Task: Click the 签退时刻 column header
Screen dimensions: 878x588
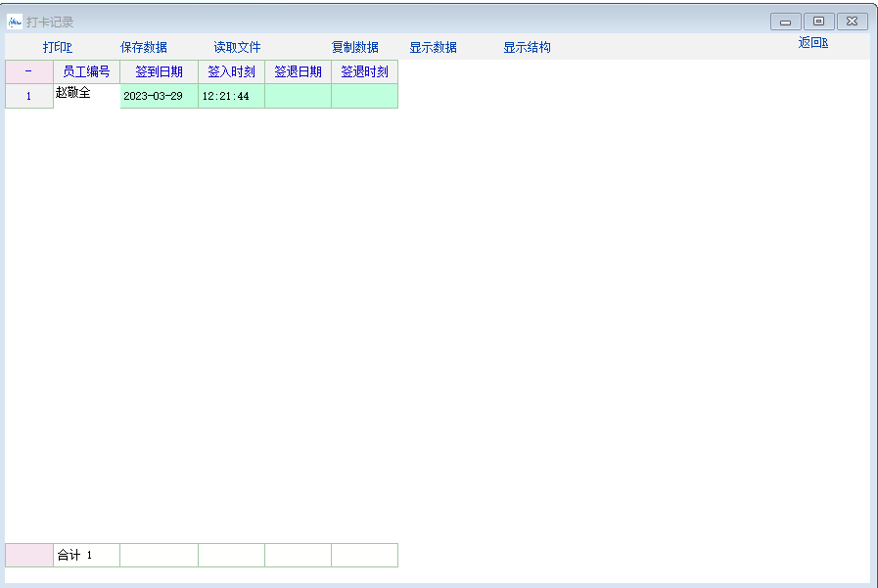Action: pyautogui.click(x=364, y=71)
